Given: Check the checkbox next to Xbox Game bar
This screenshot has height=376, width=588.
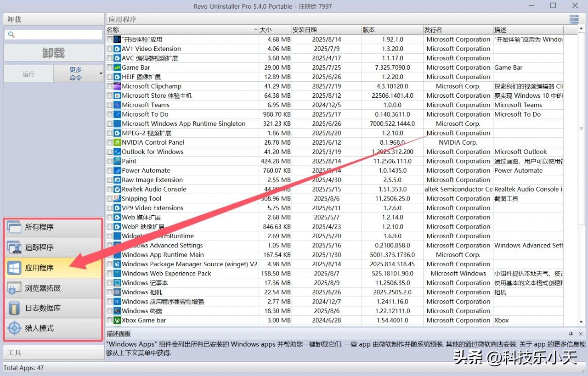Looking at the screenshot, I should point(109,320).
